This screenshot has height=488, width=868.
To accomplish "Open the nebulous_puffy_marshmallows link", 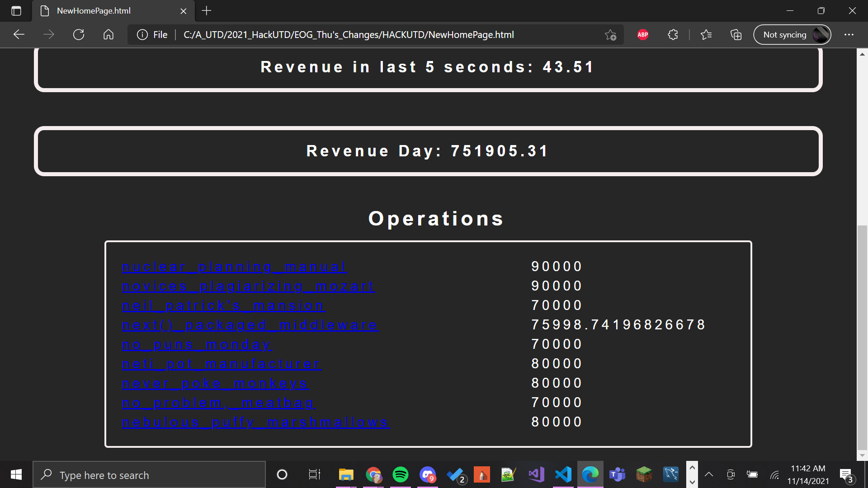I will point(255,422).
